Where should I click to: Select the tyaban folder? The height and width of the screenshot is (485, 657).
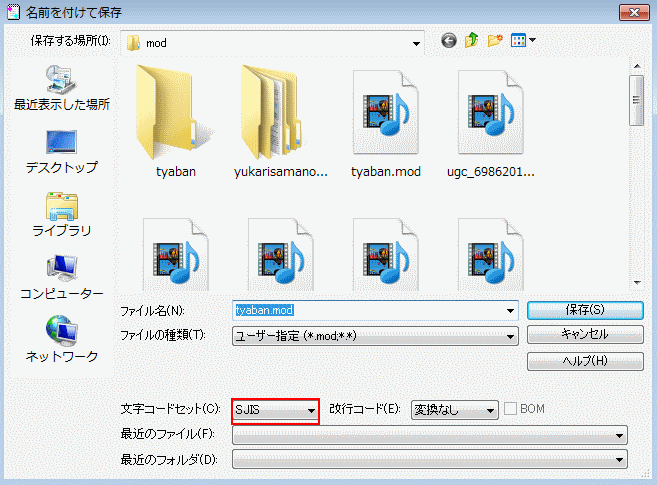click(x=176, y=123)
